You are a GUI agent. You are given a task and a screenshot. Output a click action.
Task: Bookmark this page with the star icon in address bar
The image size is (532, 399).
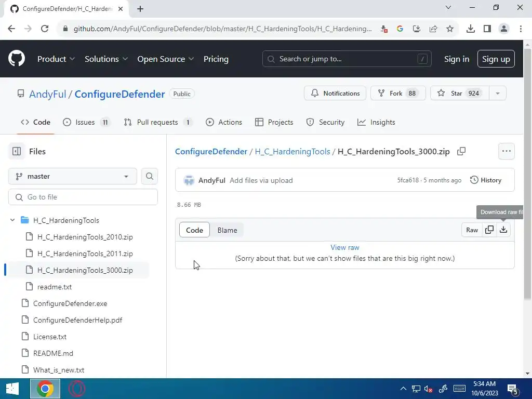coord(450,29)
